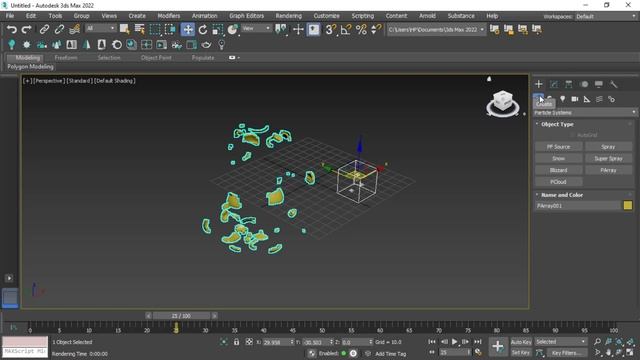Image resolution: width=640 pixels, height=360 pixels.
Task: Select Systems category icon
Action: (x=611, y=99)
